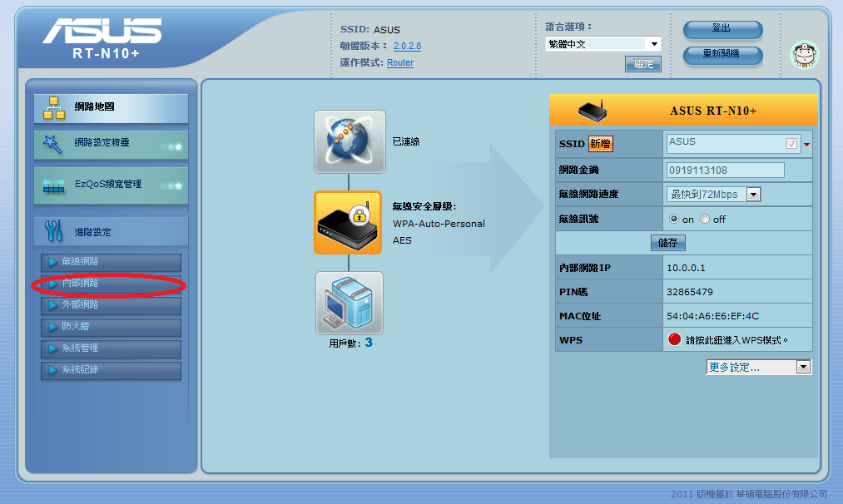Click the magic wand setup wizard icon
The width and height of the screenshot is (843, 504).
[x=53, y=144]
